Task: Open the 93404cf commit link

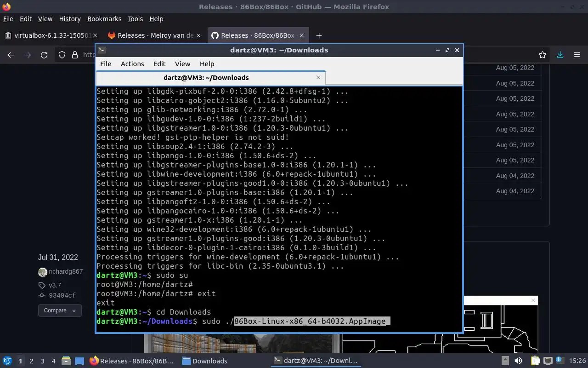Action: tap(62, 295)
